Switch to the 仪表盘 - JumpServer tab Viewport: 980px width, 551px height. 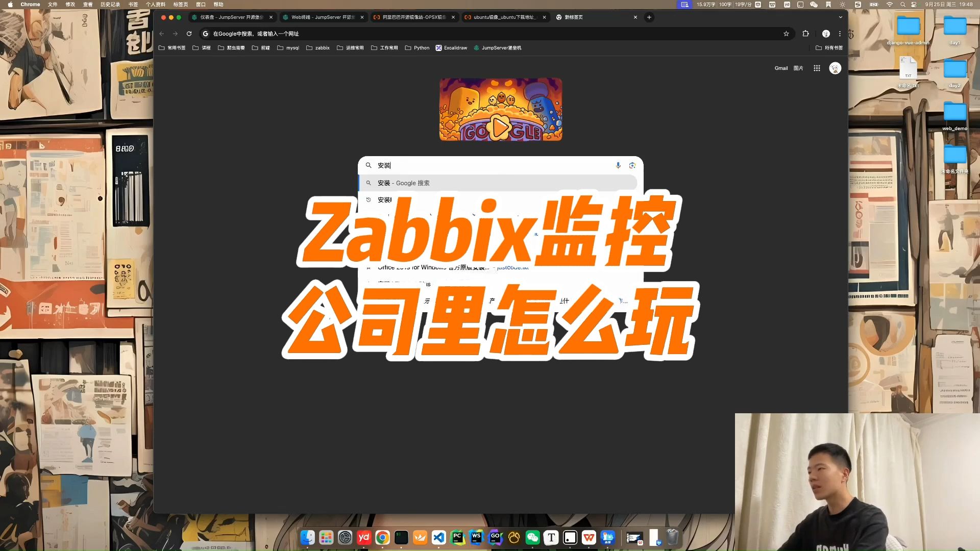coord(232,17)
